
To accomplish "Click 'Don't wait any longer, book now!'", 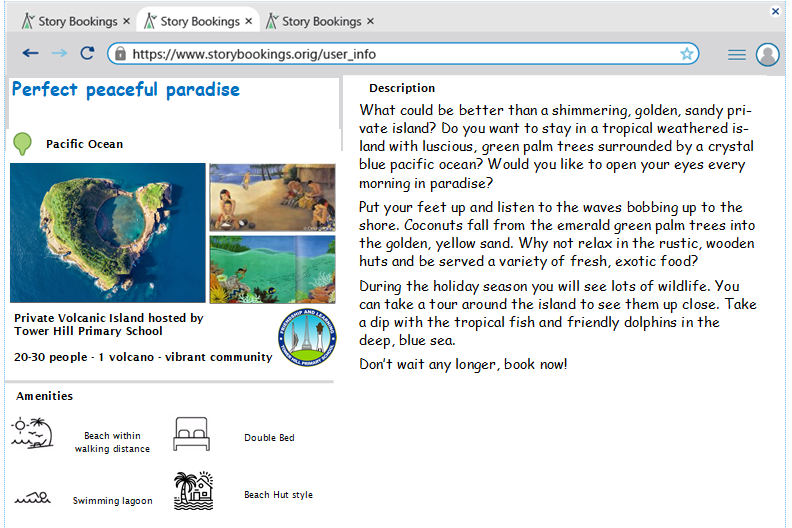I will coord(463,364).
